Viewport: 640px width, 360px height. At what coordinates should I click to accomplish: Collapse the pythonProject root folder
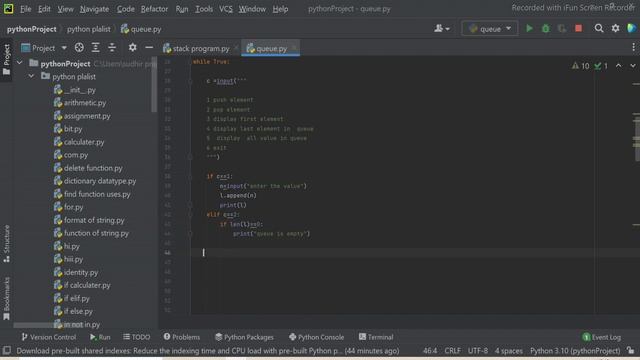click(20, 63)
